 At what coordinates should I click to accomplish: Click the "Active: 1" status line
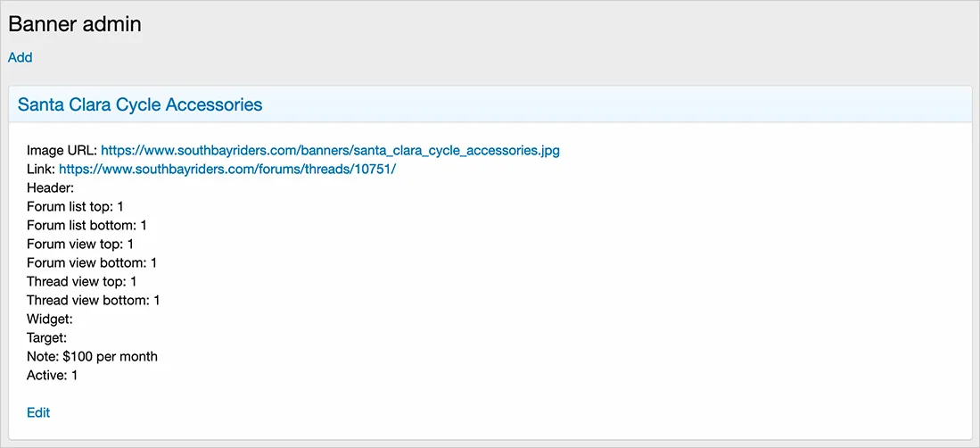tap(53, 375)
